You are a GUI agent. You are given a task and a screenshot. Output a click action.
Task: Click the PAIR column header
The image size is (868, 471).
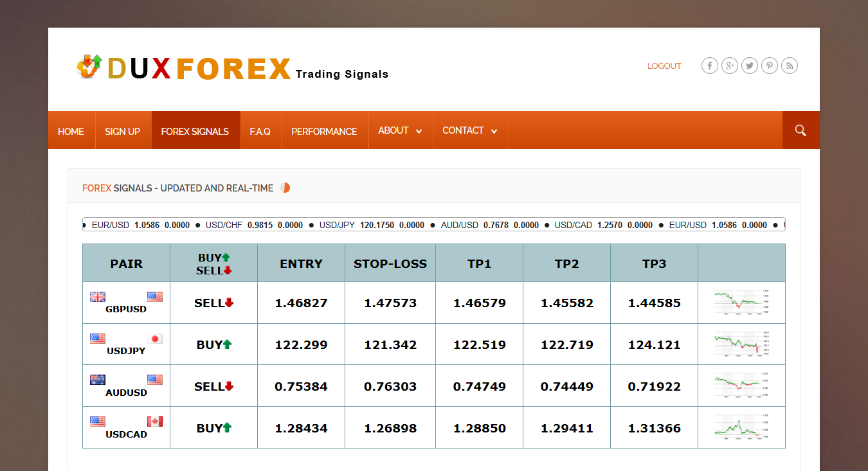[127, 263]
